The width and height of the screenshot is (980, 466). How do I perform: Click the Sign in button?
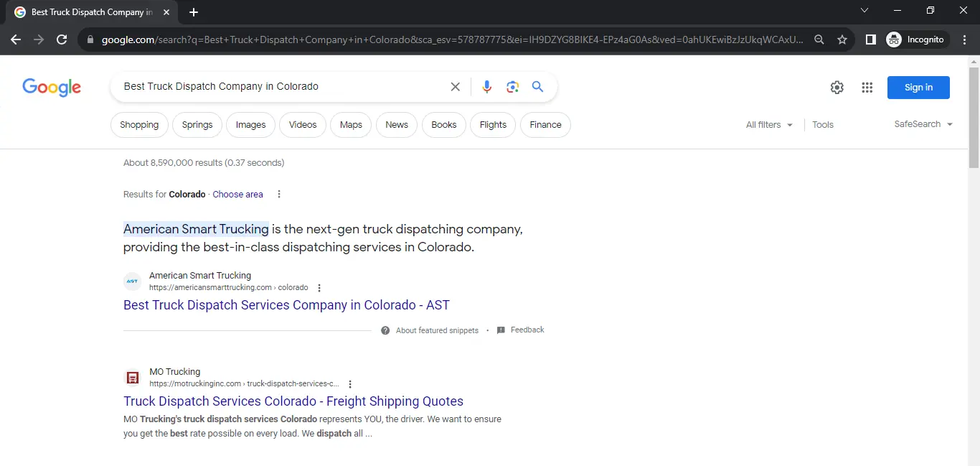click(x=918, y=88)
